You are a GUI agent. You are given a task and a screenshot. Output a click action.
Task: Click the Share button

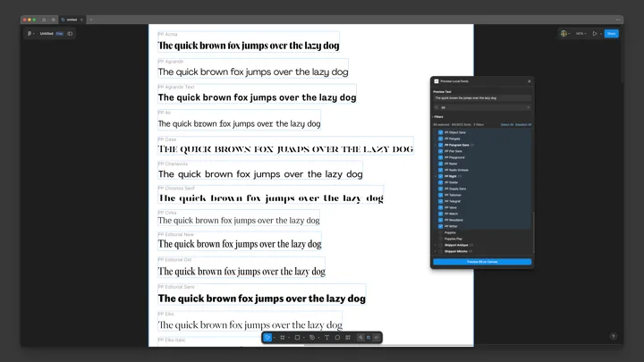click(x=611, y=34)
